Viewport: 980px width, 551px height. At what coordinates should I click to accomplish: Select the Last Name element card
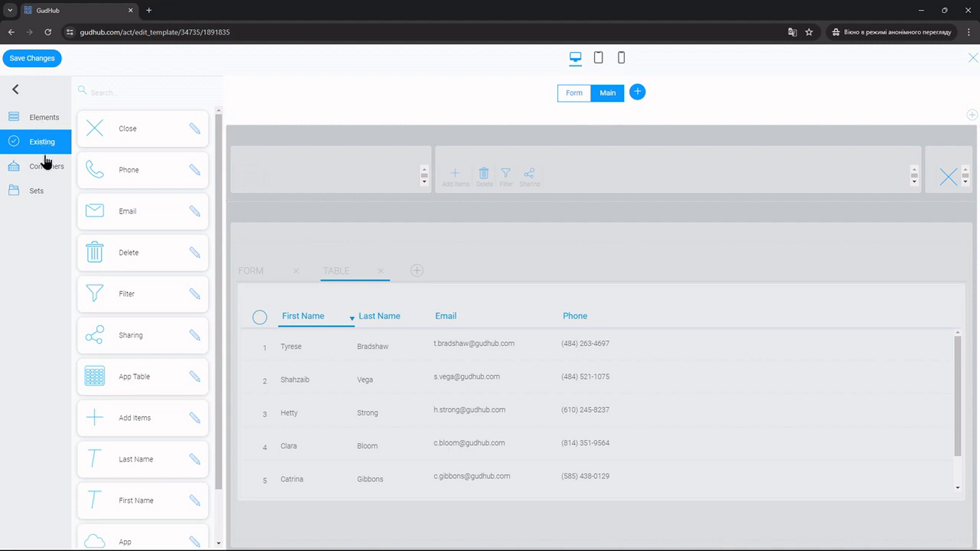click(x=143, y=459)
